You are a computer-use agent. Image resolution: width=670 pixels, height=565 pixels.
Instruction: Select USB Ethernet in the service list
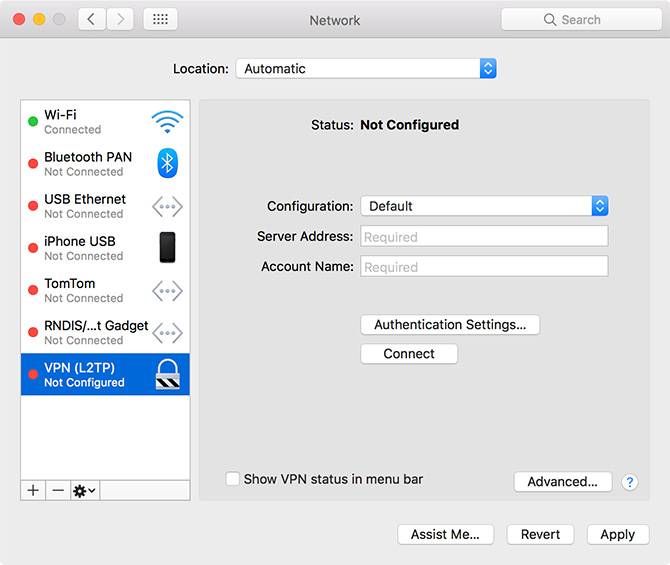click(105, 206)
